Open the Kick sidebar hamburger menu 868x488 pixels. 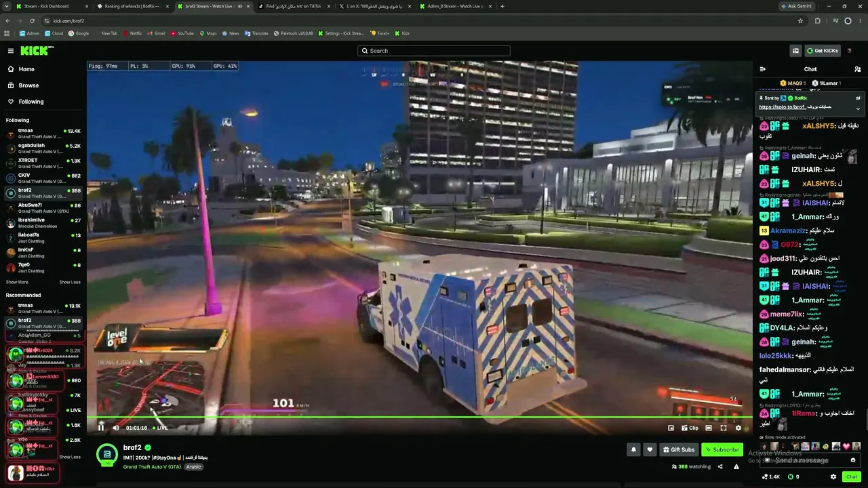click(x=11, y=51)
